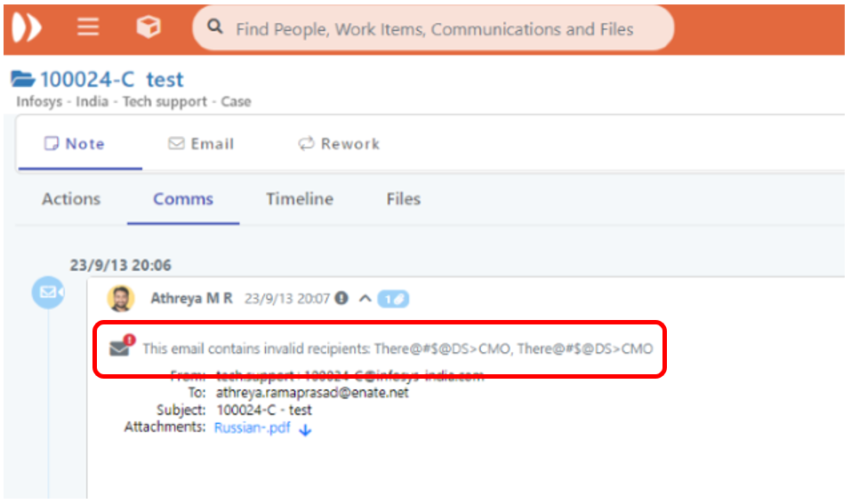Switch to the Note tab
This screenshot has width=851, height=504.
click(x=76, y=144)
